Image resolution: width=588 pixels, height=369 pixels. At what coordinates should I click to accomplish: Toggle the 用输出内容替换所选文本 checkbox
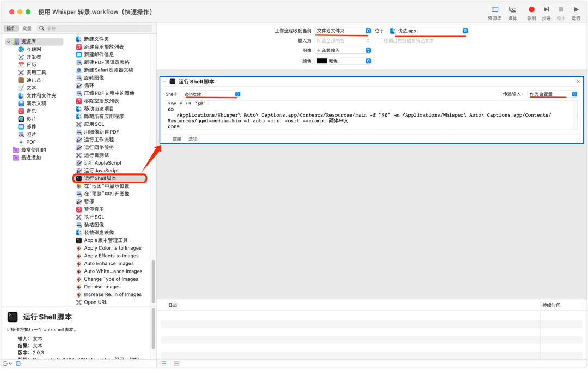[x=380, y=40]
